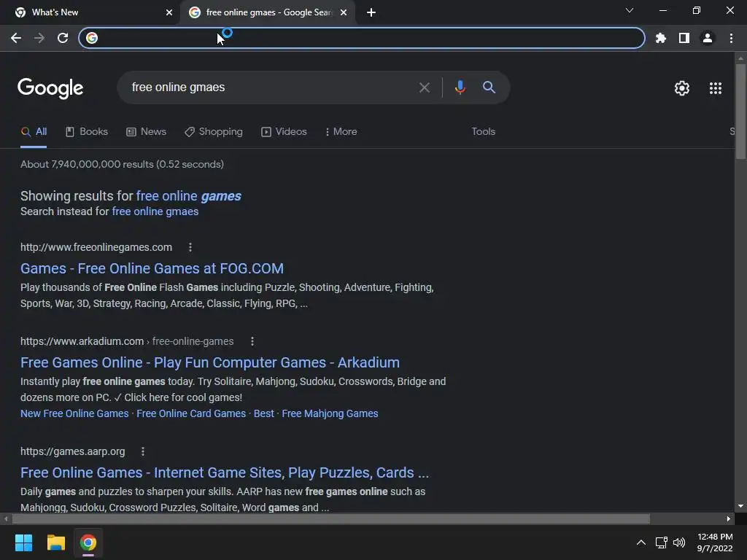The image size is (747, 560).
Task: Open Chrome's three-dot customize menu
Action: pyautogui.click(x=731, y=38)
